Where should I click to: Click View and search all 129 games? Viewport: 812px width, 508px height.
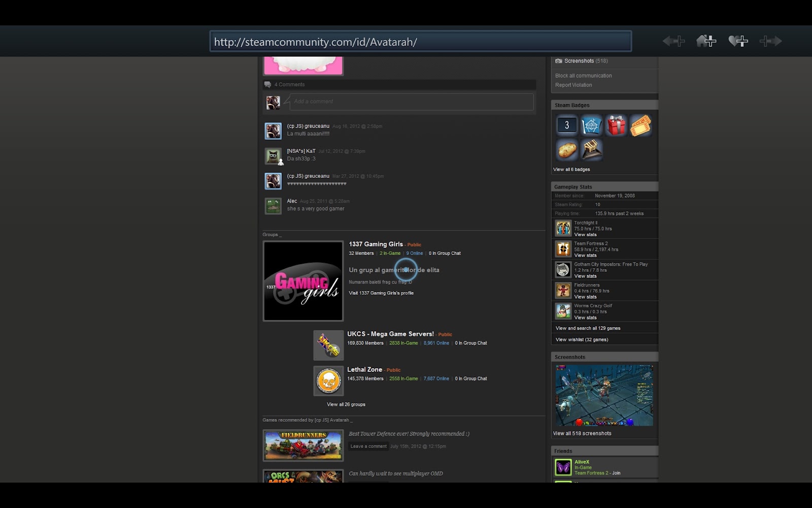click(588, 328)
